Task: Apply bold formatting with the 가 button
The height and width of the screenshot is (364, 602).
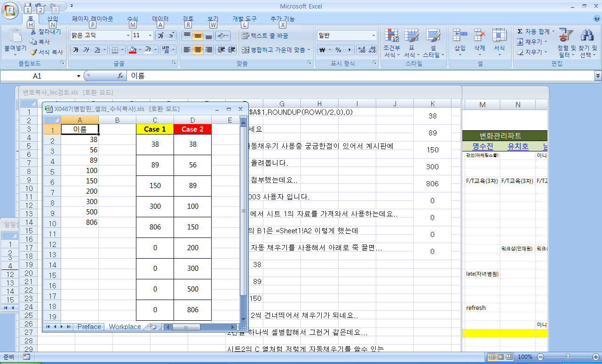Action: pos(75,50)
